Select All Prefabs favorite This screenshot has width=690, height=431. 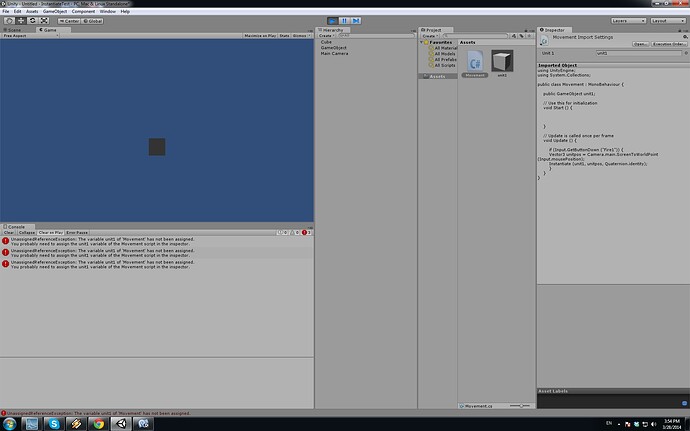(443, 59)
